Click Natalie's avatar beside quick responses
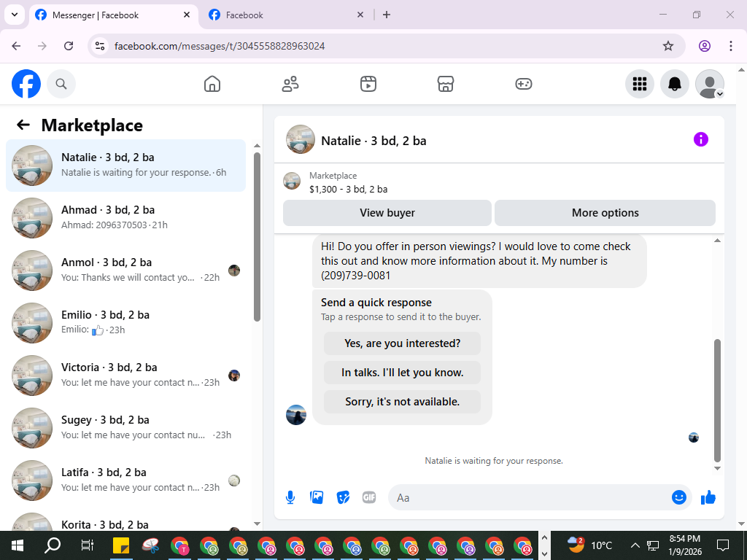This screenshot has height=560, width=747. (296, 415)
